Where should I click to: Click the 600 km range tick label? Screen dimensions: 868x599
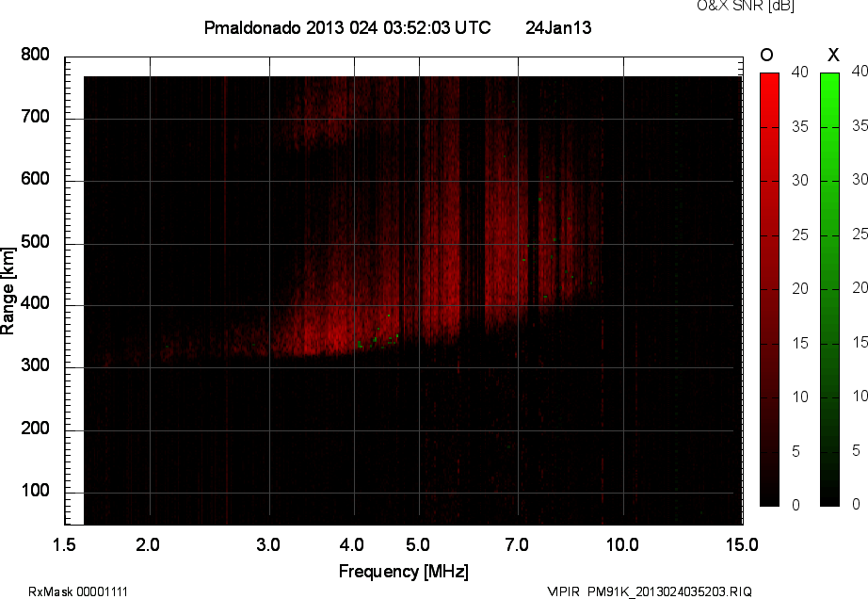[x=35, y=179]
